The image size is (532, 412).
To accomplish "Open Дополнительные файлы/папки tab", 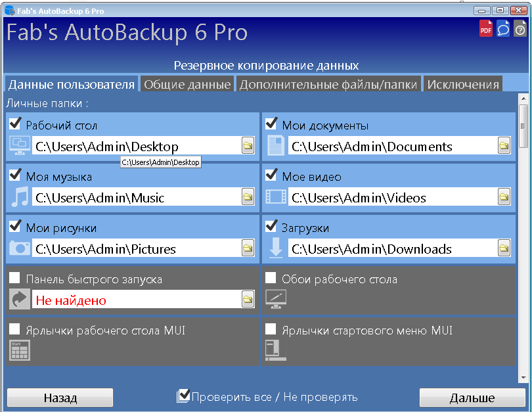I will (x=328, y=84).
